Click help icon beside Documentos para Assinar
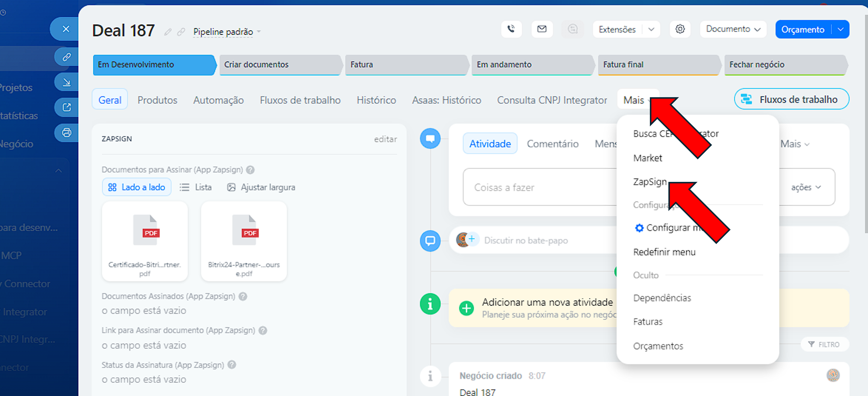 pos(250,170)
